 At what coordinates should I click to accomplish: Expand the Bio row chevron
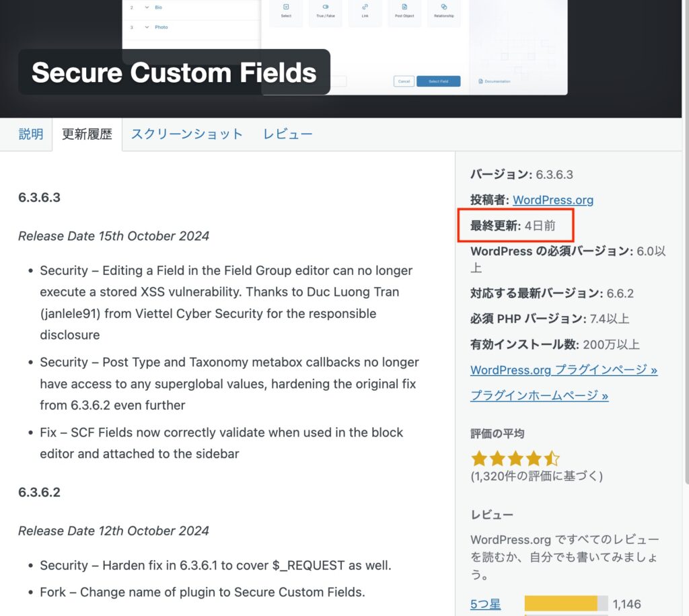[x=147, y=7]
